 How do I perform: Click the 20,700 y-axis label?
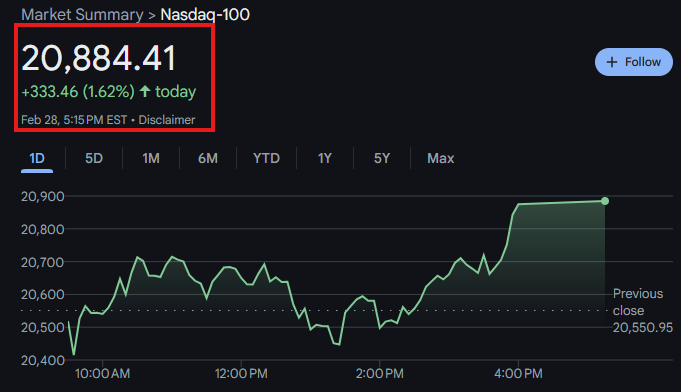(43, 262)
